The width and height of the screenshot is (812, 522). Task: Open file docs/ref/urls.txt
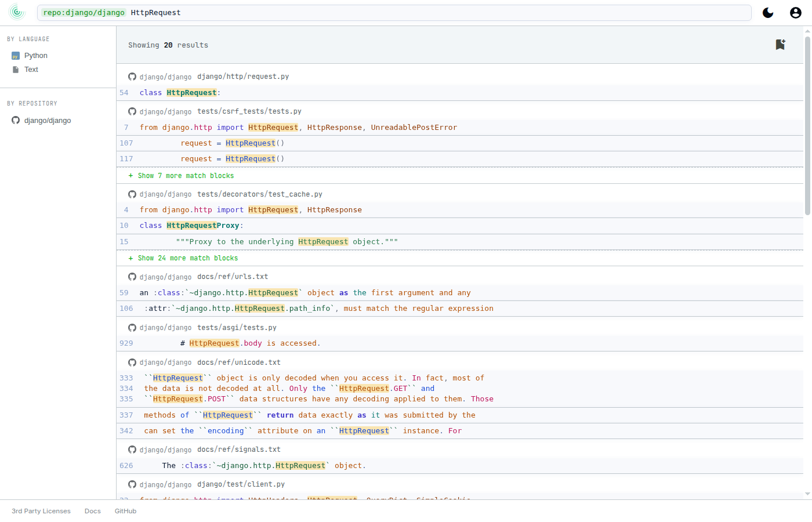[x=233, y=277]
